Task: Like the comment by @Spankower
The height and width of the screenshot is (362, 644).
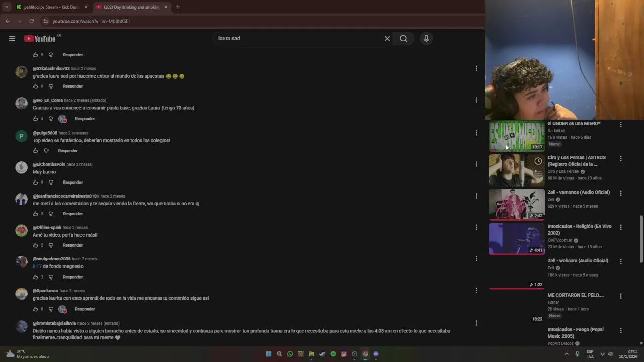Action: 35,309
